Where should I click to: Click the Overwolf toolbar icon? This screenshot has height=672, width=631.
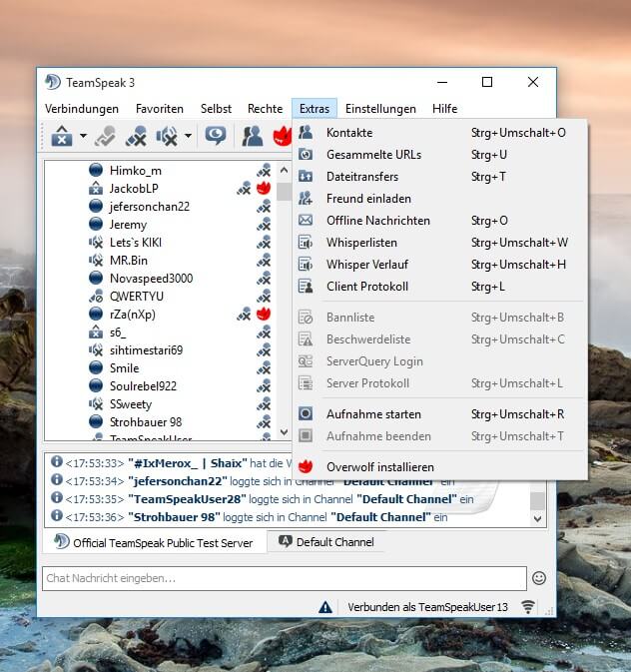tap(283, 136)
